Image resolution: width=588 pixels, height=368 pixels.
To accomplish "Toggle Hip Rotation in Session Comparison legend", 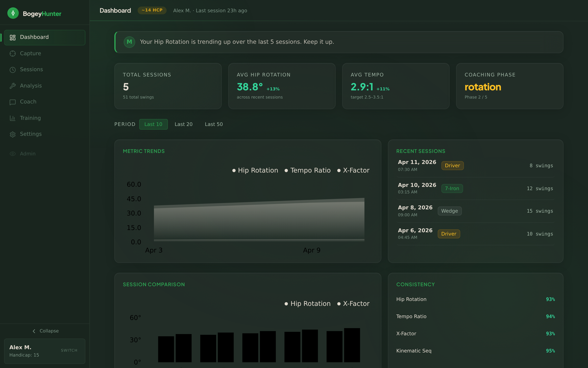I will click(x=308, y=304).
